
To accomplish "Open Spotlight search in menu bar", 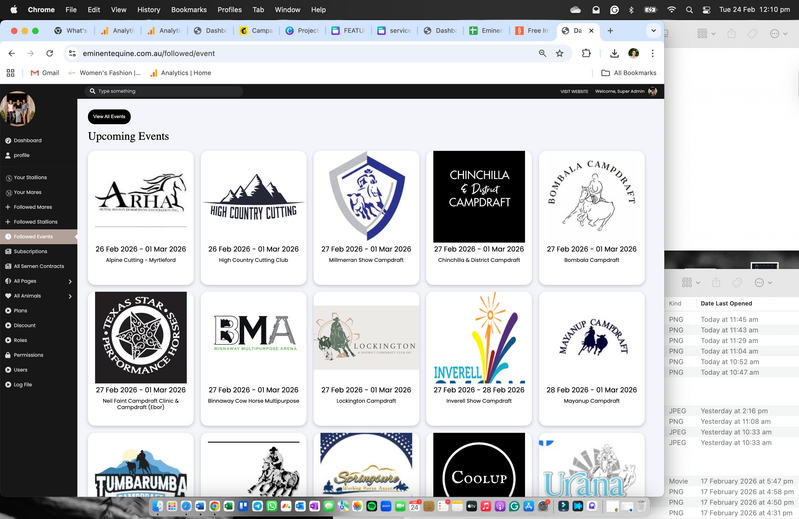I will 689,10.
